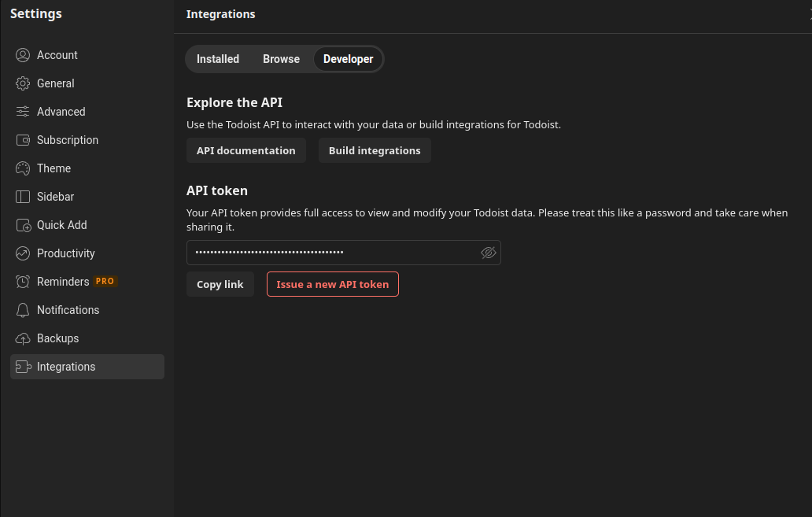Screen dimensions: 812x517
Task: Click the General gear icon
Action: [23, 83]
